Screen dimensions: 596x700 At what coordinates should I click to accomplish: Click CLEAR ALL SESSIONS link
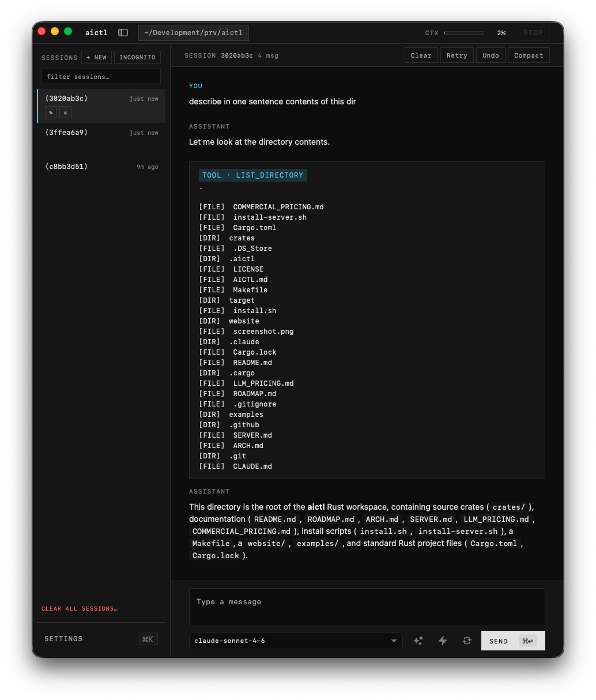pyautogui.click(x=80, y=609)
